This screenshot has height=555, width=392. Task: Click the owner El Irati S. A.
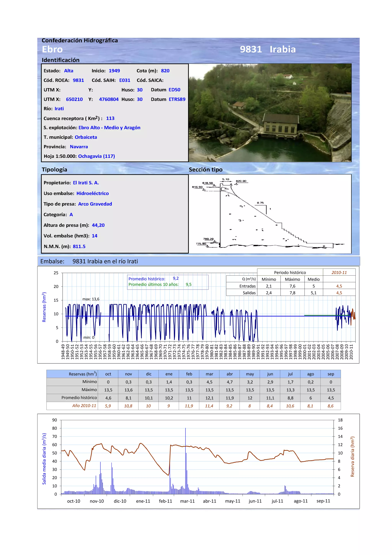pyautogui.click(x=86, y=183)
